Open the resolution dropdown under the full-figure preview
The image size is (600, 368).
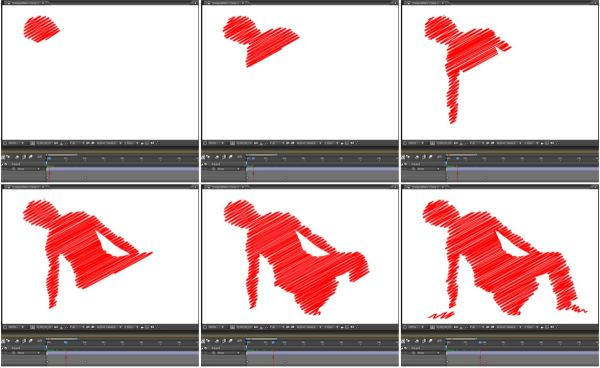point(476,327)
